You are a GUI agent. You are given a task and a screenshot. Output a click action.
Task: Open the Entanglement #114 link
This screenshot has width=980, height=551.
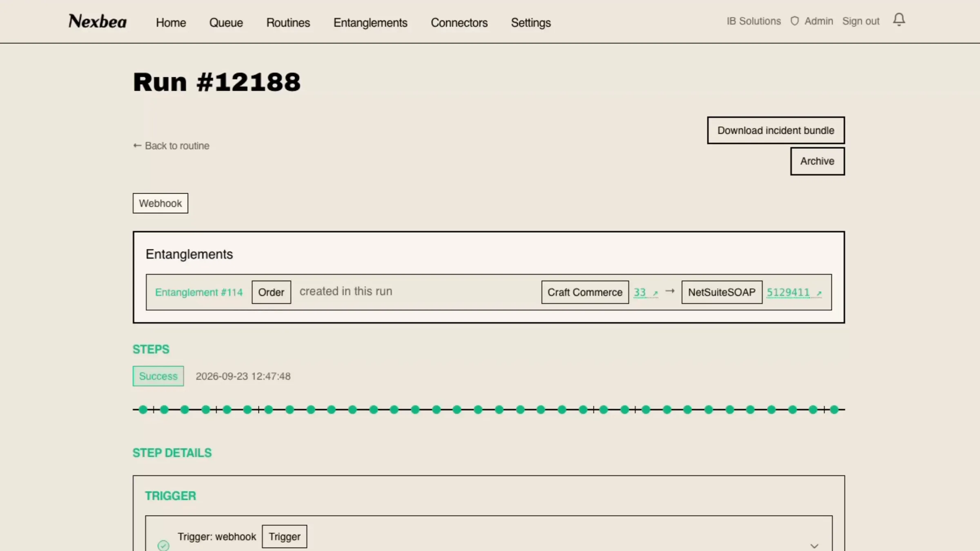coord(199,292)
